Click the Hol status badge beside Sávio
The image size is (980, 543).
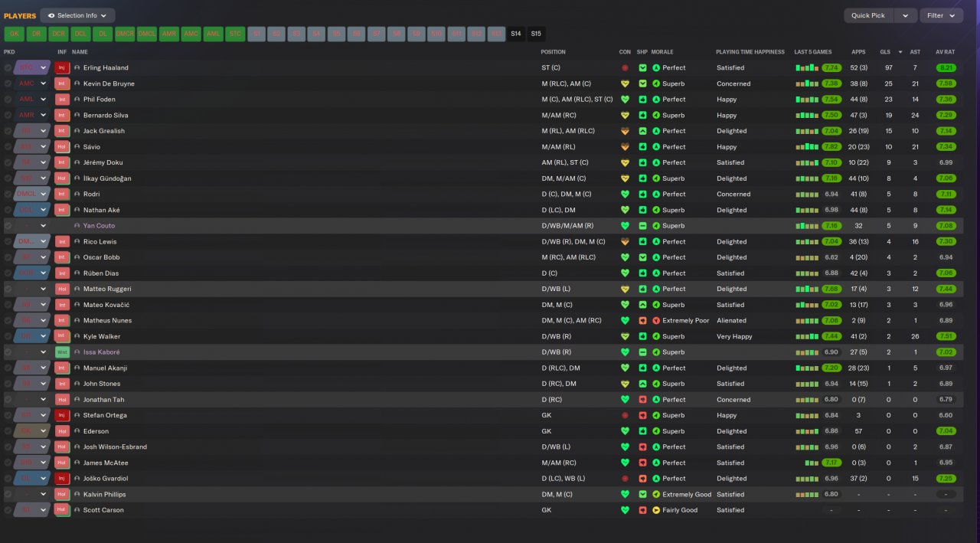62,146
